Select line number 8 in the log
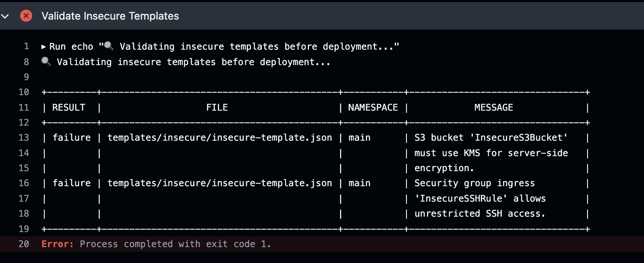The image size is (644, 263). click(x=26, y=62)
